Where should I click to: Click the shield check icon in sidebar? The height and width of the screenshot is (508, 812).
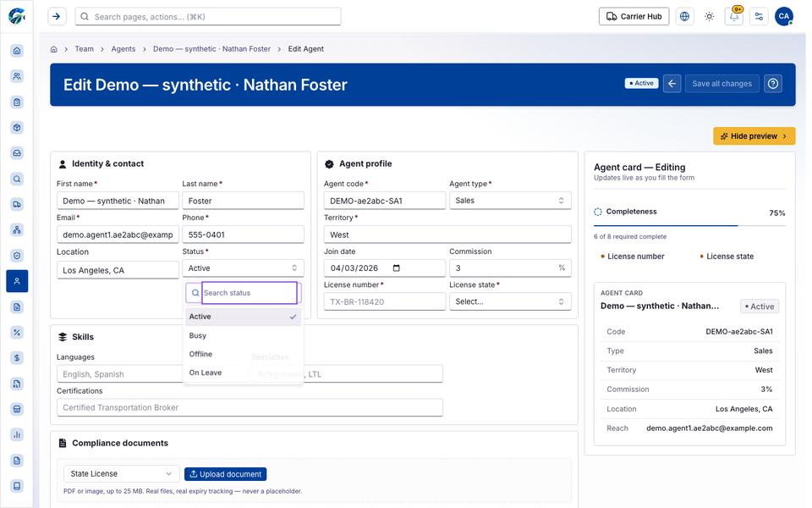click(17, 256)
